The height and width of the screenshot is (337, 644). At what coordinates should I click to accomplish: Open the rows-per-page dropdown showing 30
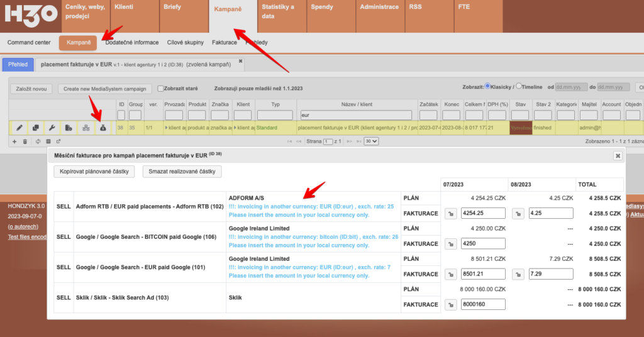tap(371, 141)
